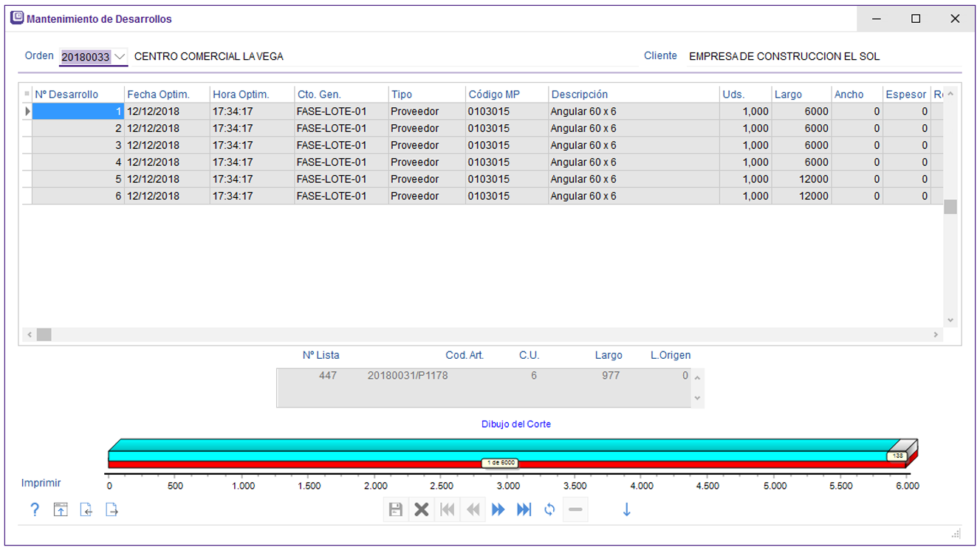
Task: Select the list row 447
Action: click(x=328, y=376)
